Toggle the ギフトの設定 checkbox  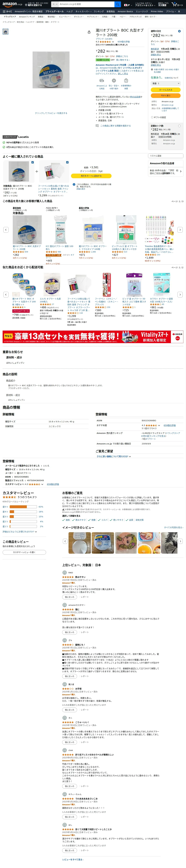click(152, 117)
